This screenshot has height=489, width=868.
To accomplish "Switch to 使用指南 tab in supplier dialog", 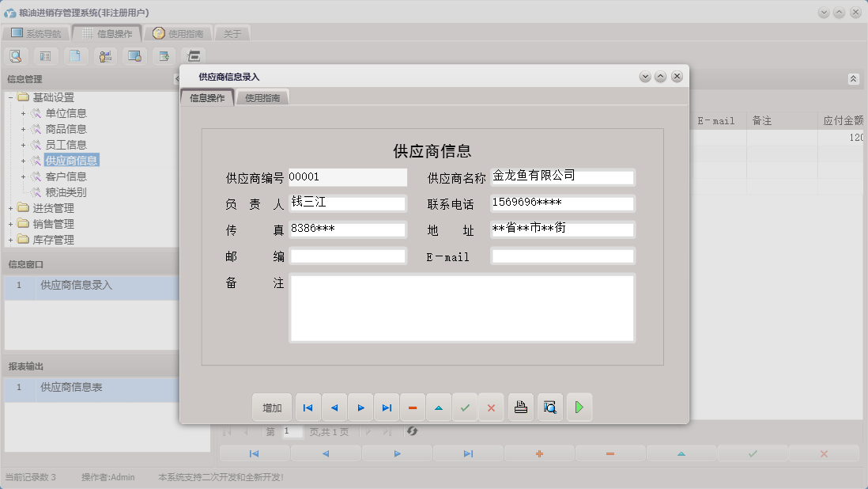I will click(262, 97).
